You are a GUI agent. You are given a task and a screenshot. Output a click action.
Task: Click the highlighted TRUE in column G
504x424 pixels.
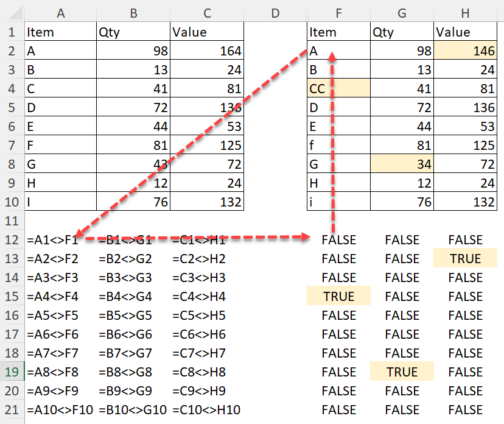click(x=402, y=372)
